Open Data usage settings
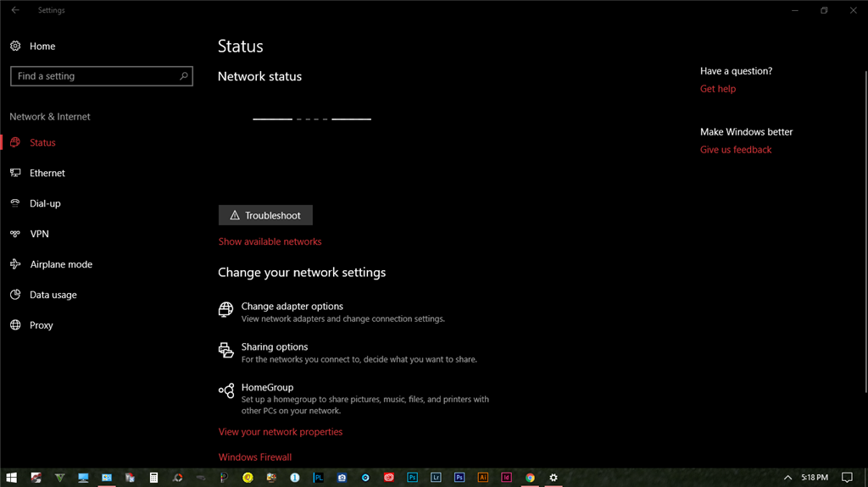This screenshot has height=487, width=868. [x=53, y=295]
